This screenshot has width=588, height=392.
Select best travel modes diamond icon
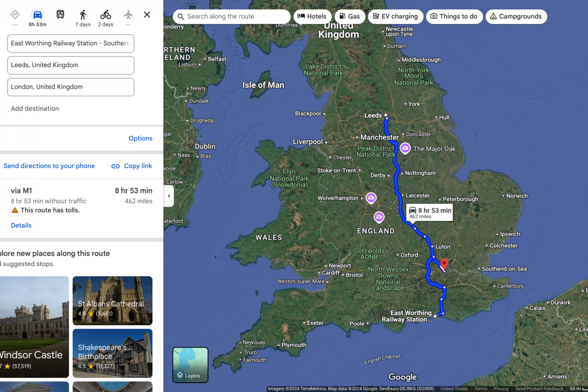(x=15, y=15)
